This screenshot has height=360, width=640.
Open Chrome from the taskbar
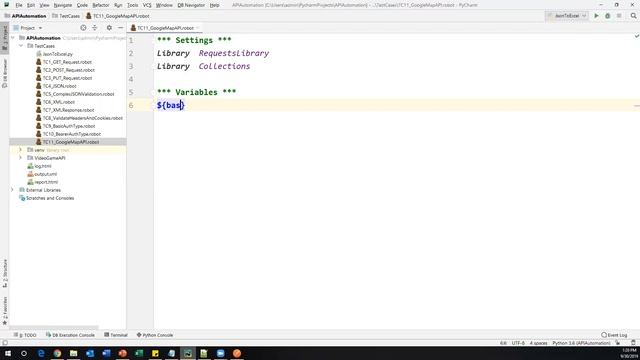[x=57, y=353]
